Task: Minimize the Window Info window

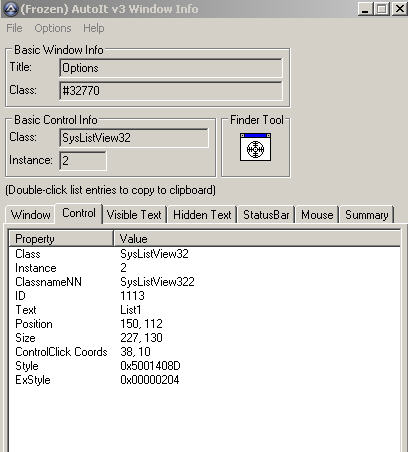Action: (365, 9)
